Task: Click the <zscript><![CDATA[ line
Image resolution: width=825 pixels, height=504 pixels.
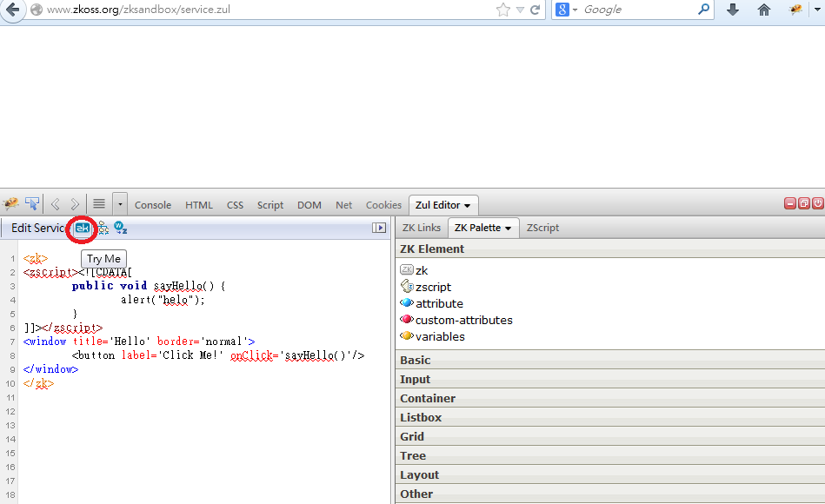Action: [x=77, y=272]
